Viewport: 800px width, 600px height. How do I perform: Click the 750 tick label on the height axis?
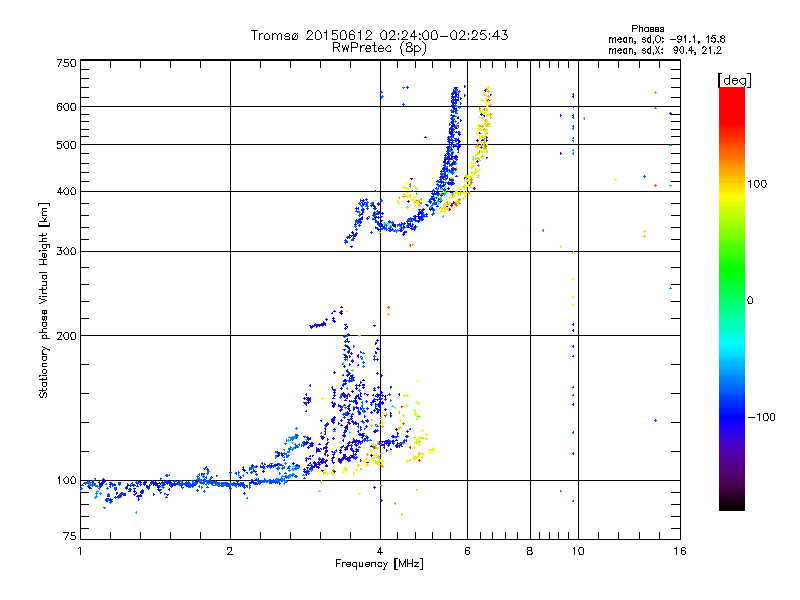(67, 62)
